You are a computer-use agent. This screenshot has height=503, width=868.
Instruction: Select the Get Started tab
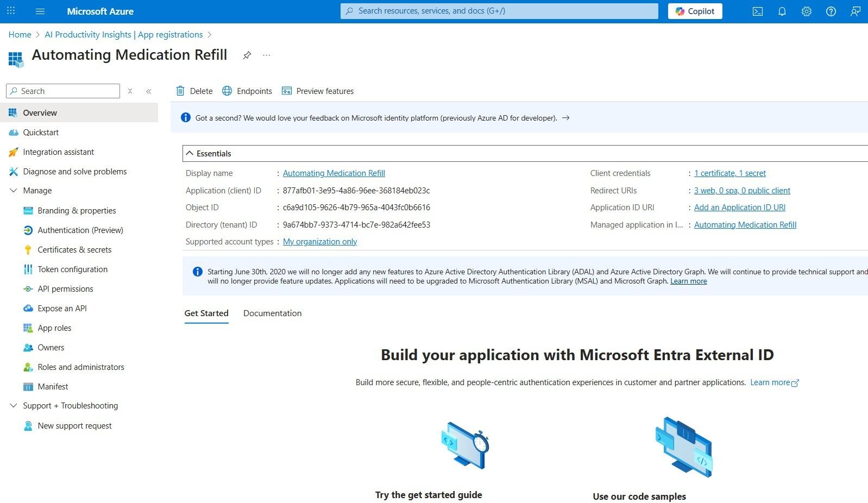pyautogui.click(x=206, y=313)
